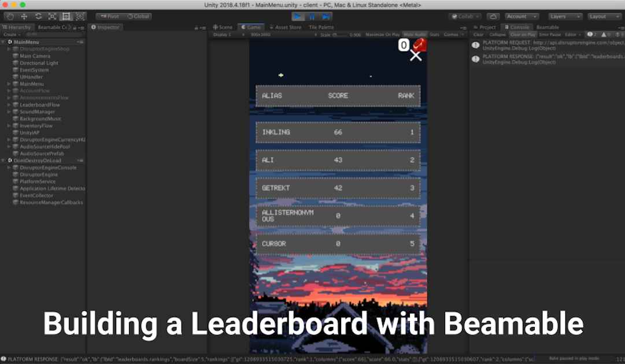
Task: Select the Hand tool
Action: pos(10,16)
